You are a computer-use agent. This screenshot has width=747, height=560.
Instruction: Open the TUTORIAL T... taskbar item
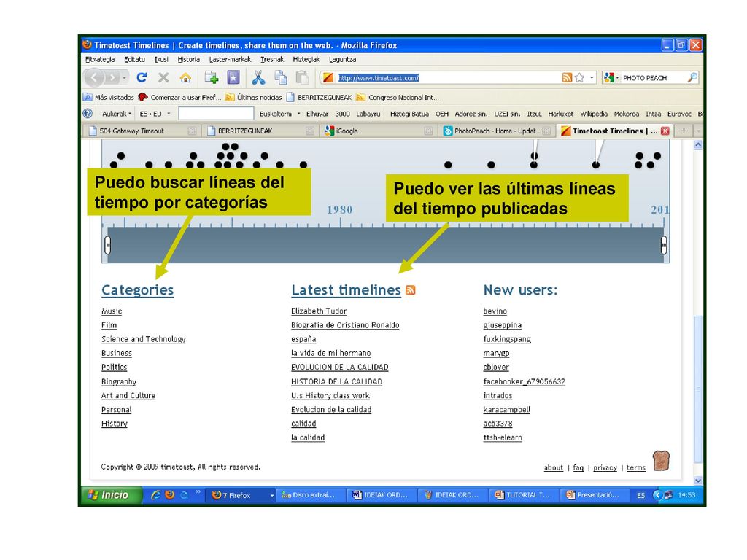point(522,495)
